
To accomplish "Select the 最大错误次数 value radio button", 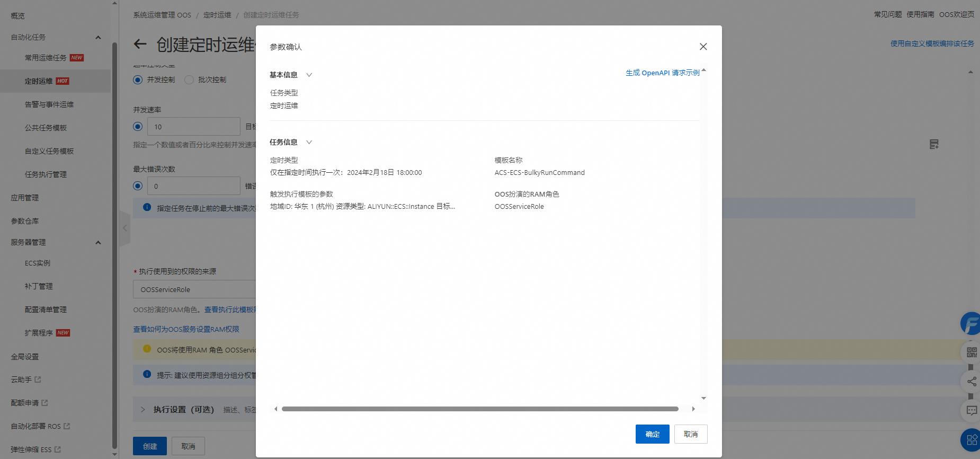I will click(138, 186).
